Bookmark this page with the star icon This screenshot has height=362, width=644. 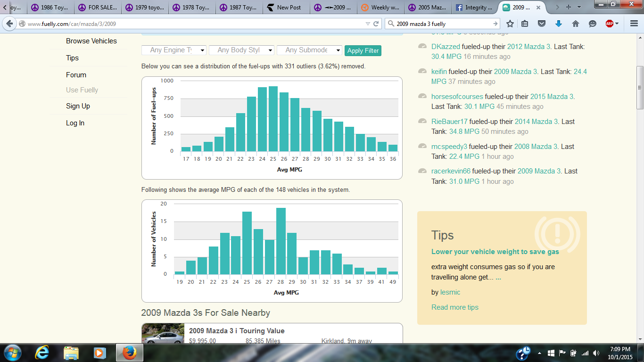pos(510,24)
